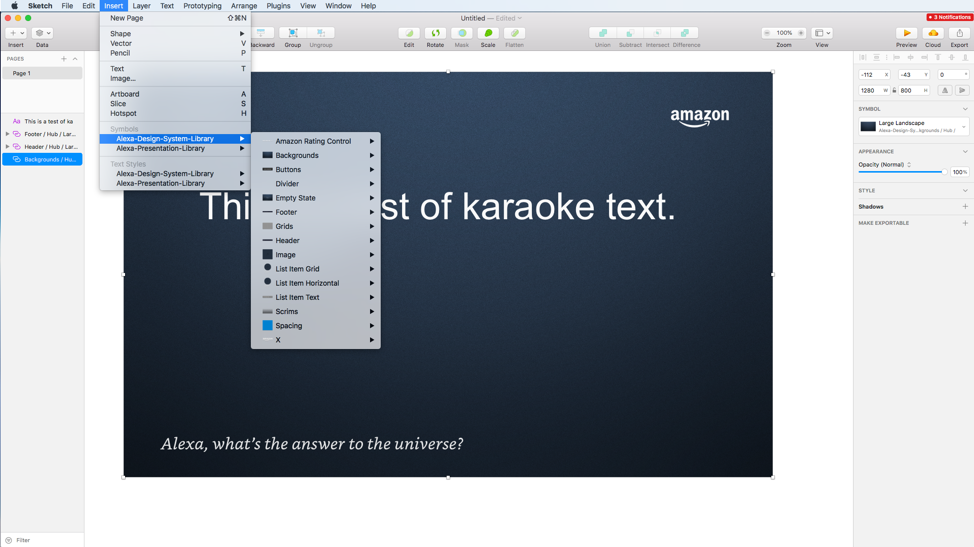The height and width of the screenshot is (547, 974).
Task: Adjust the Opacity slider
Action: click(x=902, y=172)
